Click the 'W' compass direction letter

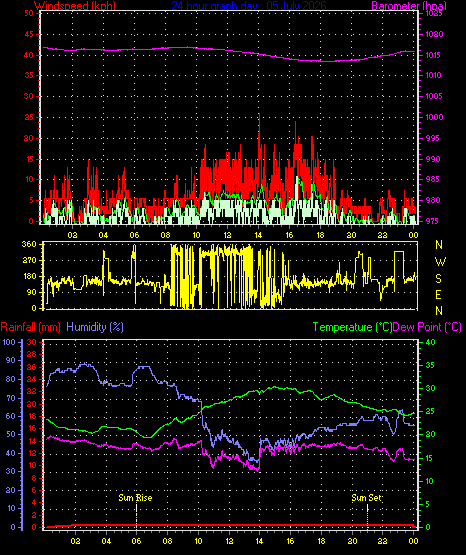[440, 262]
